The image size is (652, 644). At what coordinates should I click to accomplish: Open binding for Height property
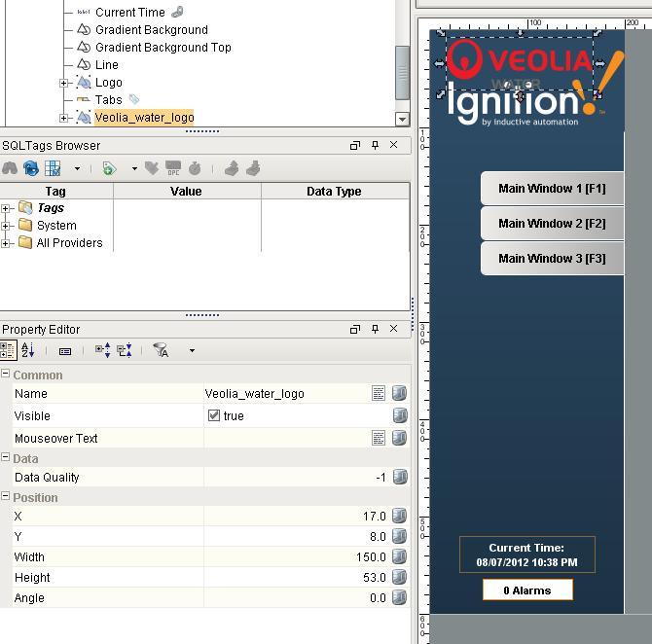click(399, 577)
